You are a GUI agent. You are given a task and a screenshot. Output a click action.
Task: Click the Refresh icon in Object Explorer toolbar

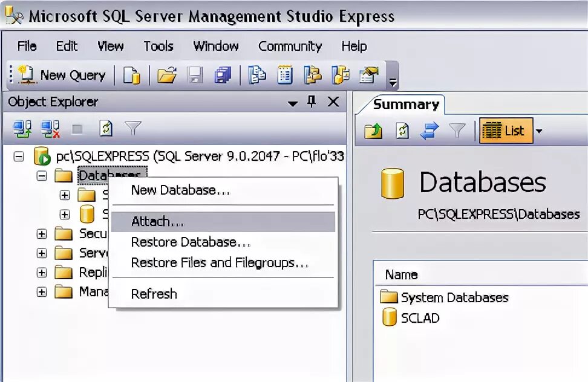click(x=106, y=129)
